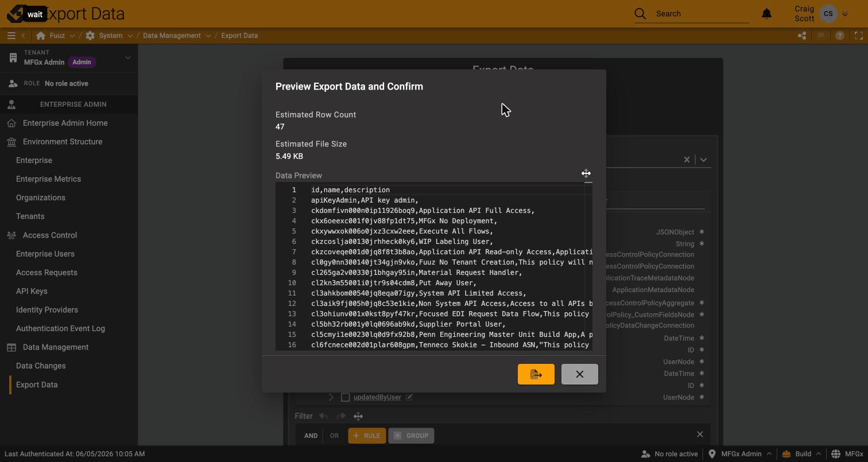Click the location pin icon in status bar

pyautogui.click(x=712, y=454)
